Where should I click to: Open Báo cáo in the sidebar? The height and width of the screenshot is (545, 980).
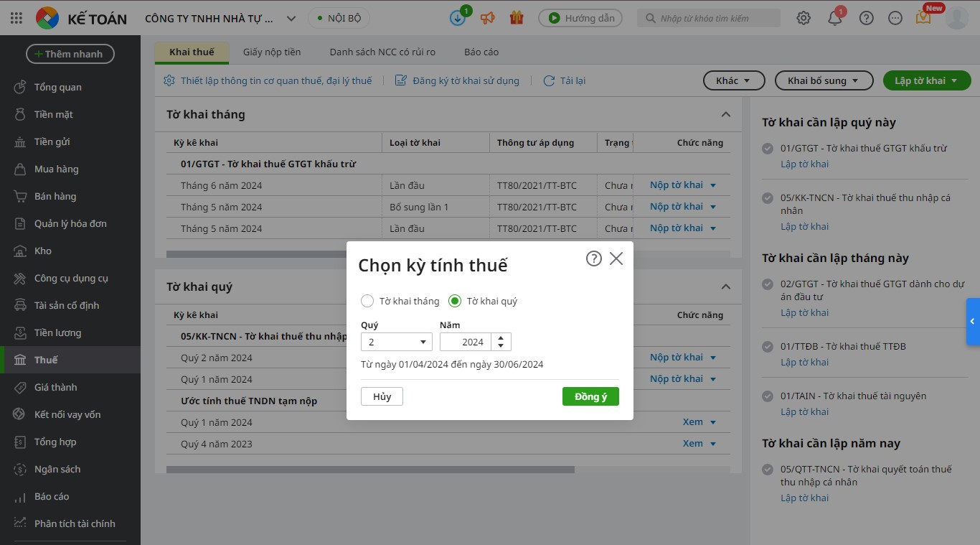[x=70, y=496]
